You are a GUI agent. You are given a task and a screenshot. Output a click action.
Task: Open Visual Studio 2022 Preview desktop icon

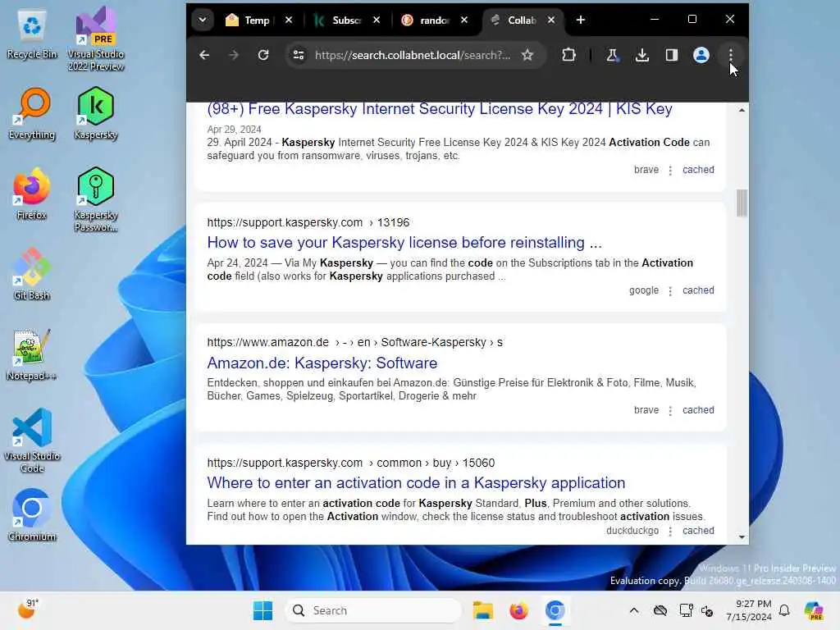tap(96, 40)
